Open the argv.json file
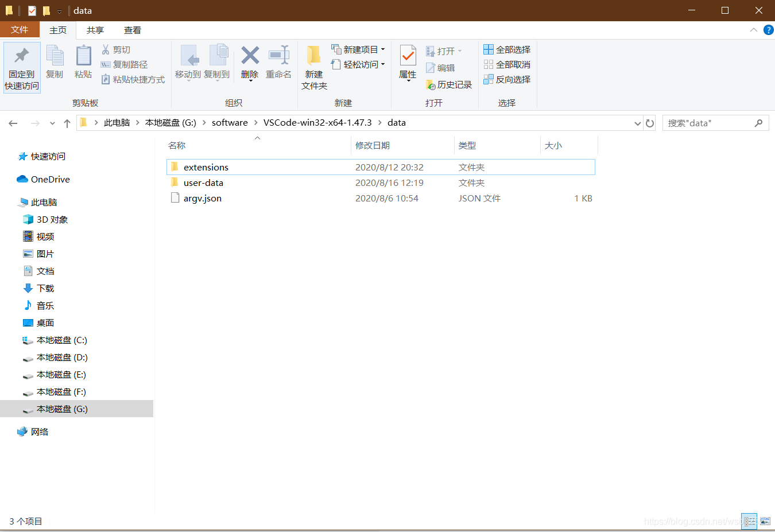Screen dimensions: 775x532 tap(202, 198)
